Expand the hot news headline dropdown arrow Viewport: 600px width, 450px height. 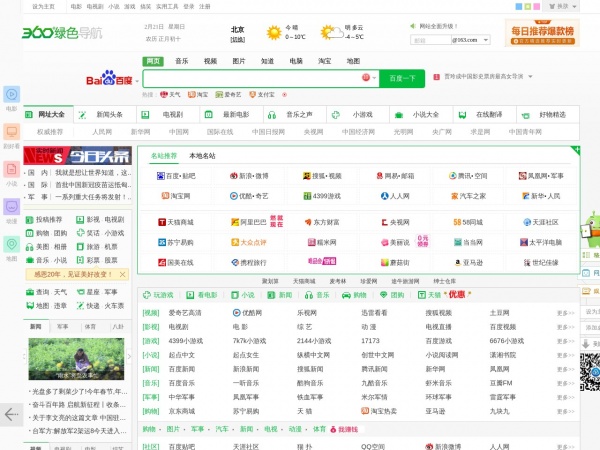point(530,77)
